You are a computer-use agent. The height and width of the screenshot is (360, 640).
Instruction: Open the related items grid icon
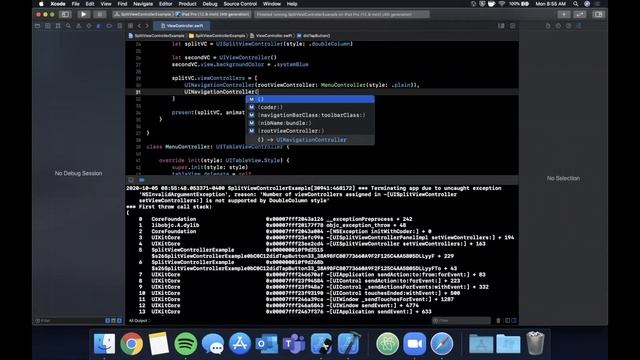click(x=130, y=26)
